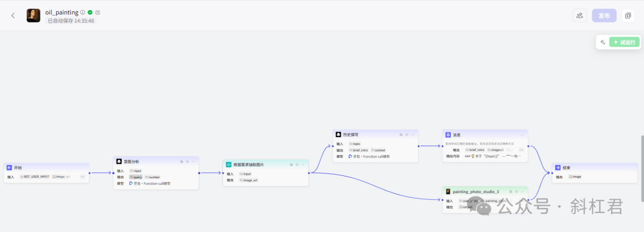This screenshot has width=644, height=232.
Task: Open the 根据需求抽取图片 node more menu
Action: [x=303, y=164]
